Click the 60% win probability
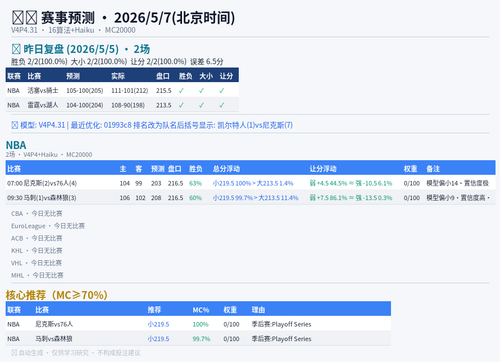Screen dimensions: 500x362 coord(195,198)
